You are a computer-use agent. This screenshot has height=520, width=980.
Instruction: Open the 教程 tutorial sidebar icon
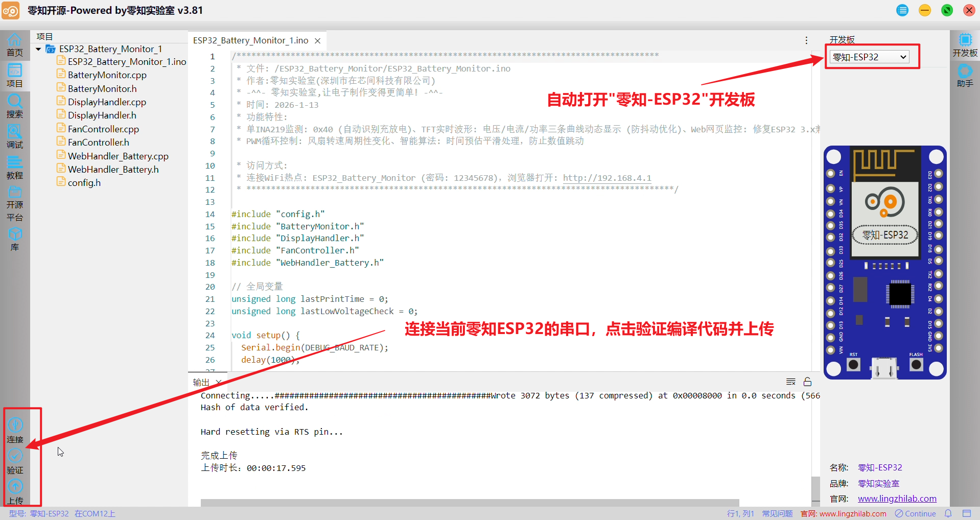[15, 168]
